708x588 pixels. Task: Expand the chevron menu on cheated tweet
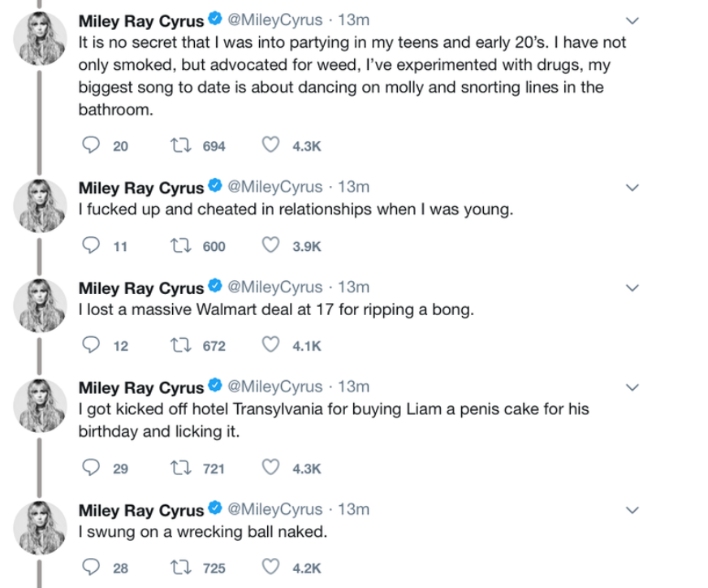633,188
